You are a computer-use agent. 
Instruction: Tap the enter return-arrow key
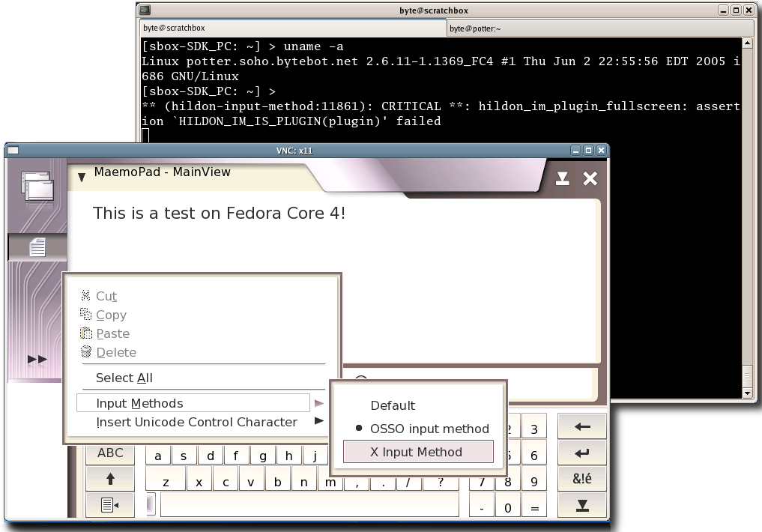pyautogui.click(x=582, y=453)
